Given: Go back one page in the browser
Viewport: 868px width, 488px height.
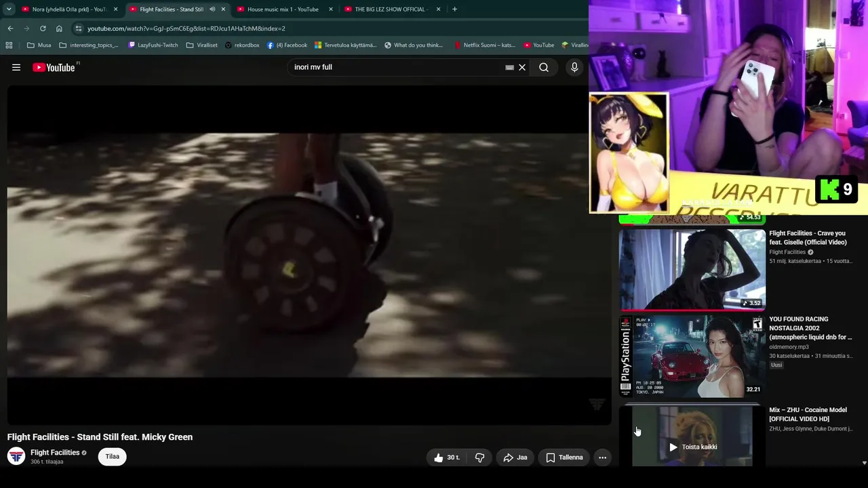Looking at the screenshot, I should (x=10, y=28).
